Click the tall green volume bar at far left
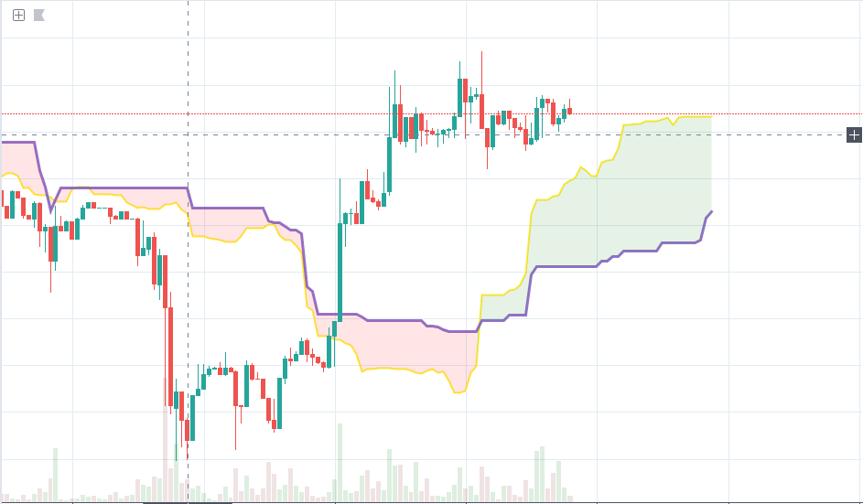Image resolution: width=863 pixels, height=504 pixels. [x=55, y=474]
